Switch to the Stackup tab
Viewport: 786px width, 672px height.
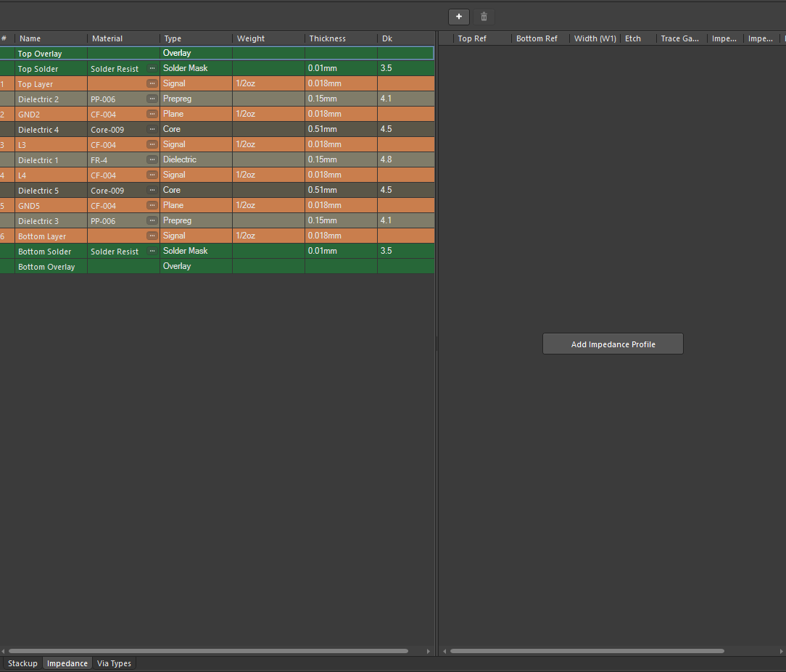click(22, 663)
